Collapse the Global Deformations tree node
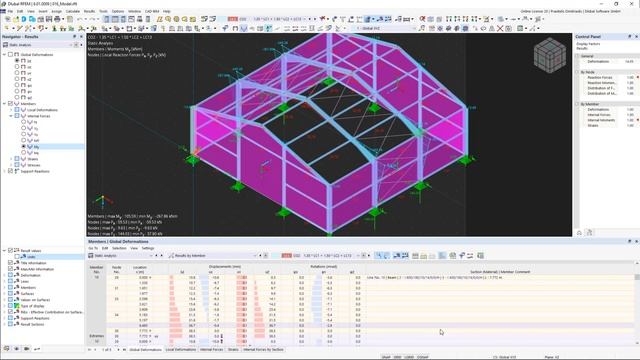 point(4,54)
